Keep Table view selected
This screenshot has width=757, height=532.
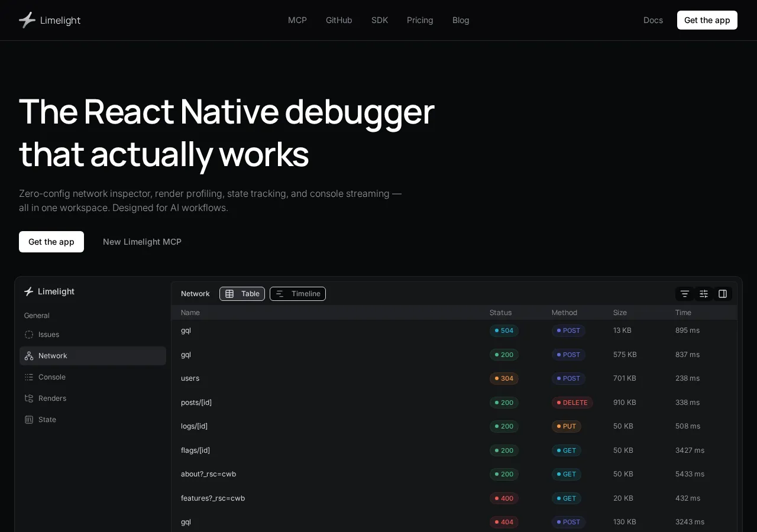pyautogui.click(x=242, y=294)
